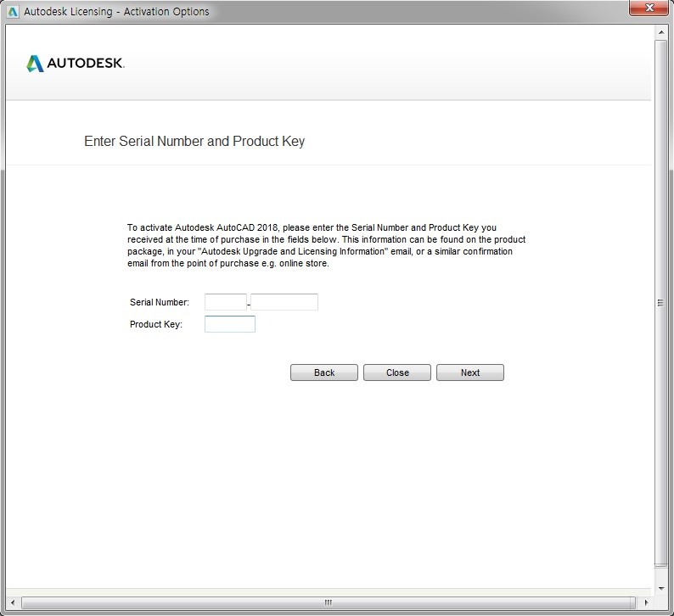Click the vertical scrollbar thumb
This screenshot has height=616, width=674.
click(x=661, y=303)
